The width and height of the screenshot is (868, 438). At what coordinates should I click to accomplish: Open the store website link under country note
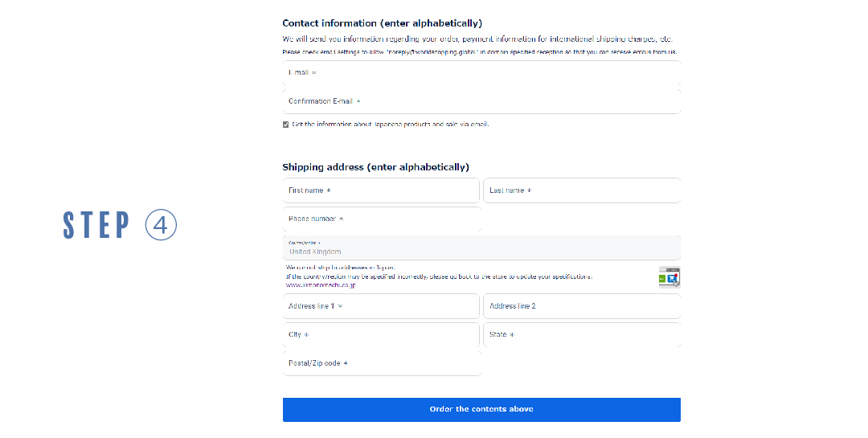tap(321, 285)
